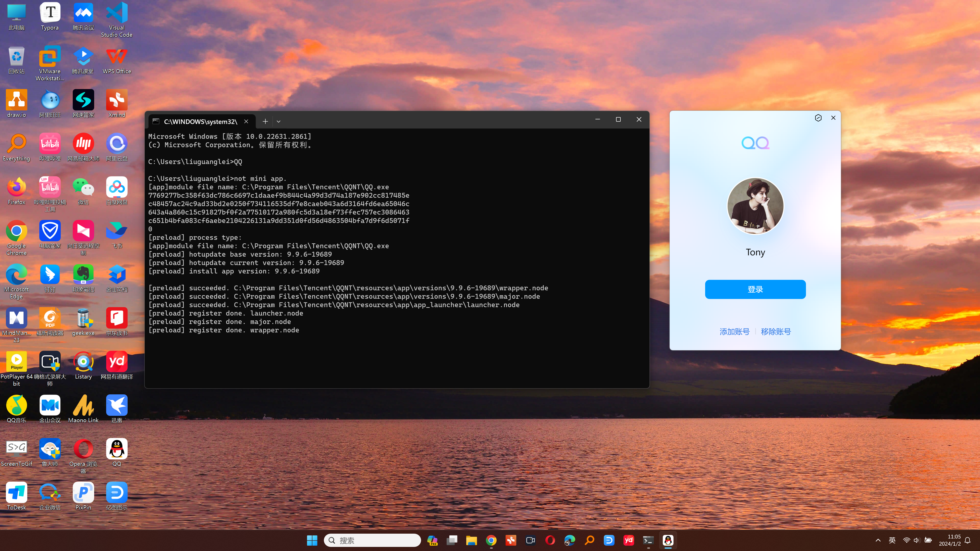Open Chrome from the taskbar
The width and height of the screenshot is (980, 551).
coord(491,540)
